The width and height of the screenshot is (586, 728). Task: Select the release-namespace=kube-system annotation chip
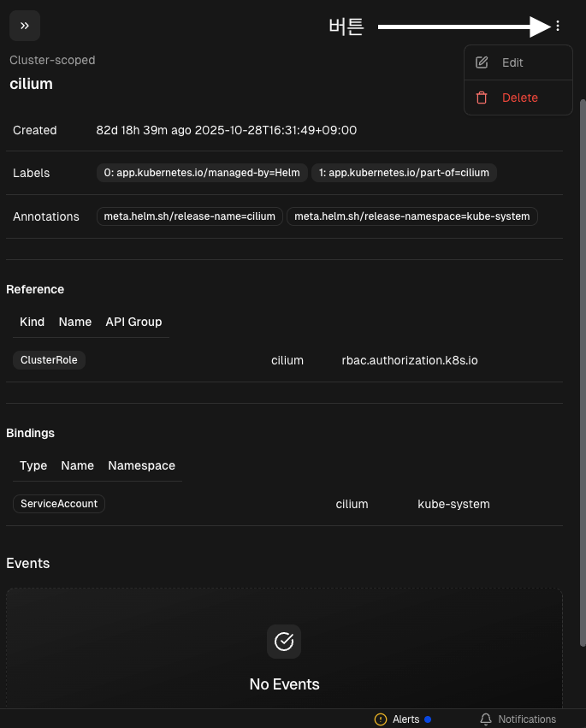click(x=411, y=216)
